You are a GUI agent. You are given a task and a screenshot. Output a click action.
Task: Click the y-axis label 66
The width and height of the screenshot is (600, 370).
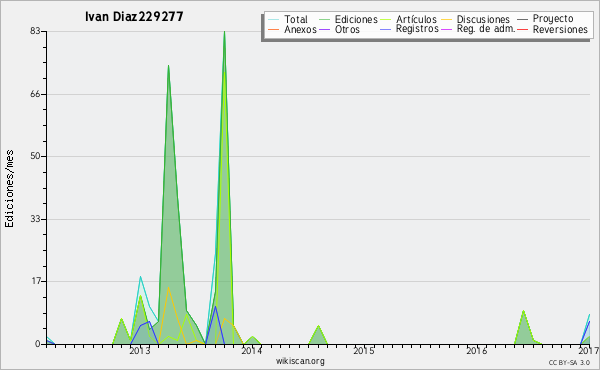tap(35, 94)
